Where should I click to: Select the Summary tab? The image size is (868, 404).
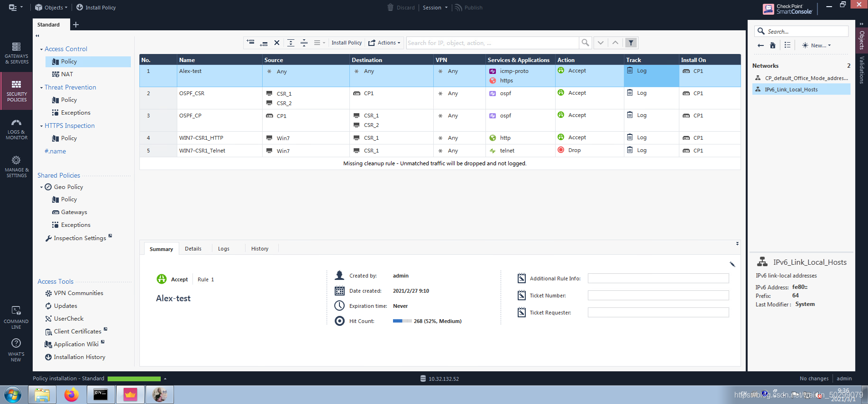pyautogui.click(x=161, y=249)
